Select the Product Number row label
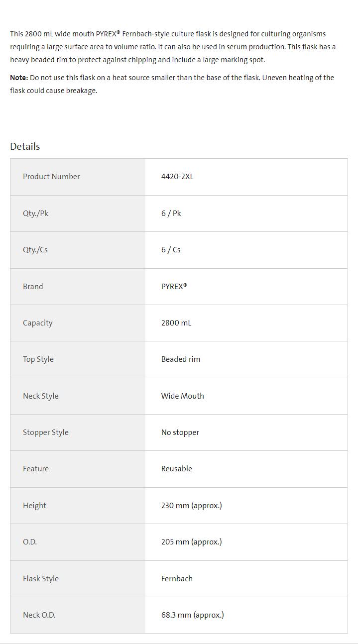358x644 pixels. point(51,177)
